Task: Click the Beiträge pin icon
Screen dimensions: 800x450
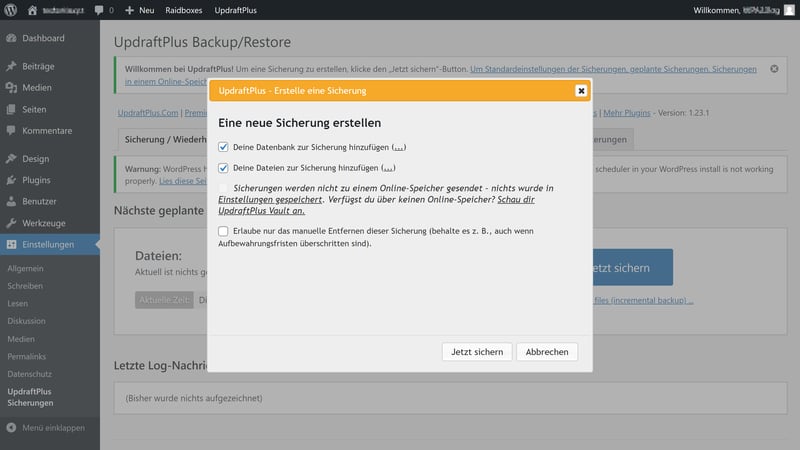Action: coord(11,66)
